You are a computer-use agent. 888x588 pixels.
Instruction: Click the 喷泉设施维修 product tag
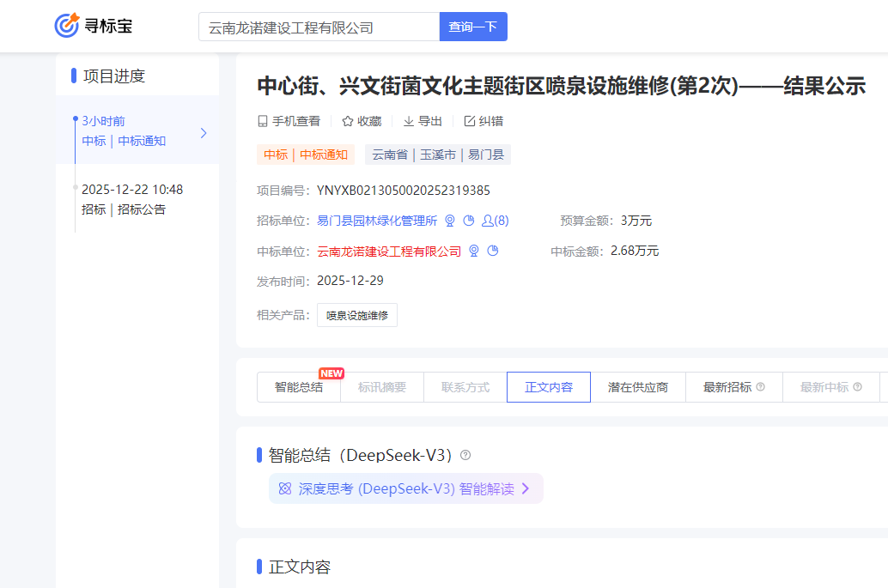pos(357,315)
